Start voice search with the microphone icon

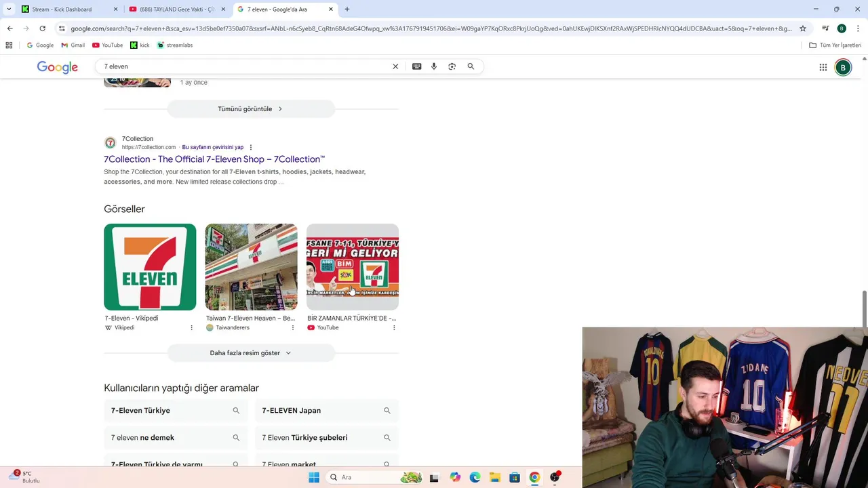pos(434,66)
